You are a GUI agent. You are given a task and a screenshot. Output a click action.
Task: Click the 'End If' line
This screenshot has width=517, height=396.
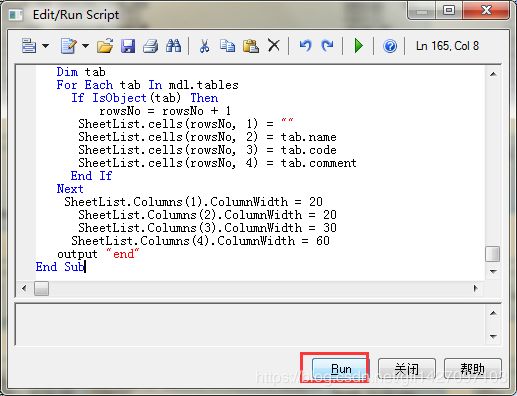click(x=91, y=176)
